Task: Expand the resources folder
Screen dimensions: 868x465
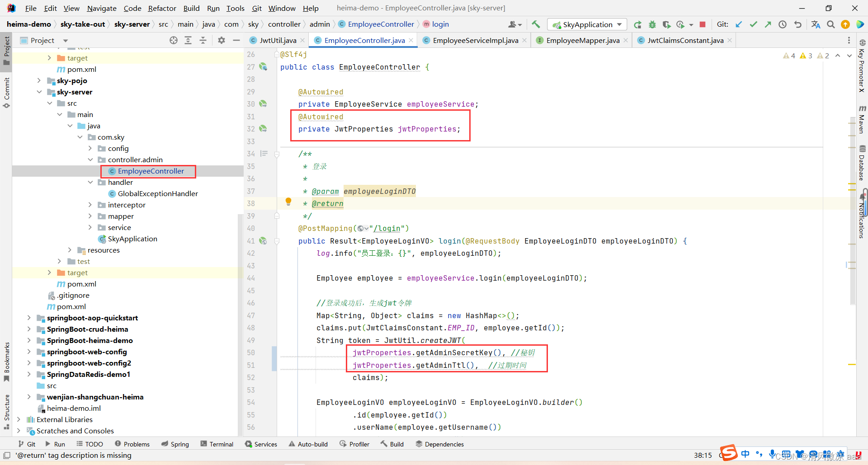Action: 70,250
